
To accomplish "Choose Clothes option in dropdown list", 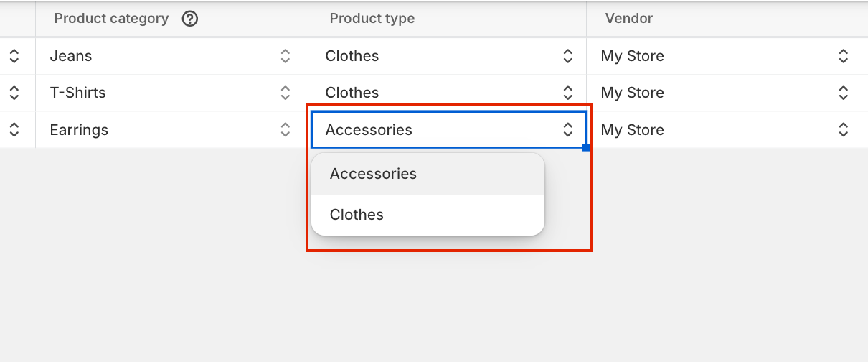I will tap(428, 215).
